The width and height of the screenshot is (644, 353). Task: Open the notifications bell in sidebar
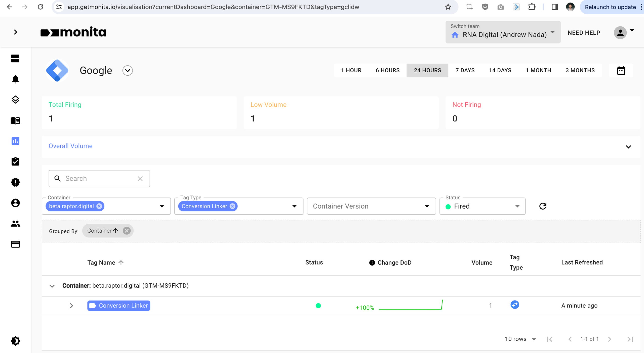tap(15, 79)
